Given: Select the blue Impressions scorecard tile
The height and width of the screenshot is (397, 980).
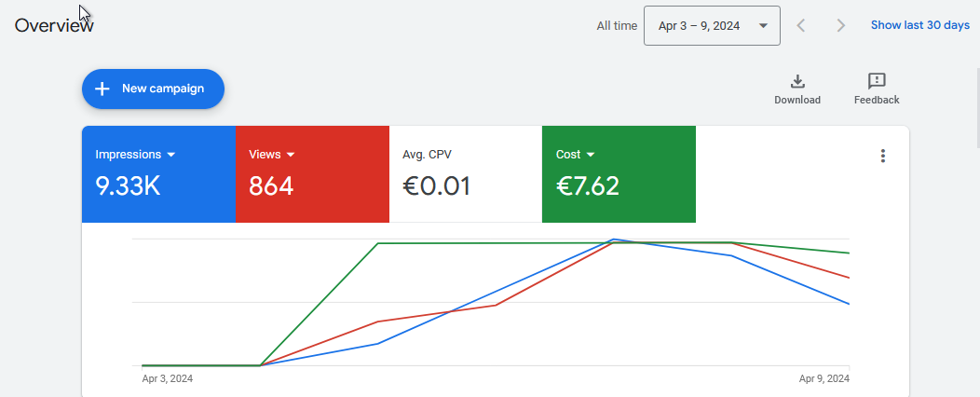Looking at the screenshot, I should coord(158,174).
